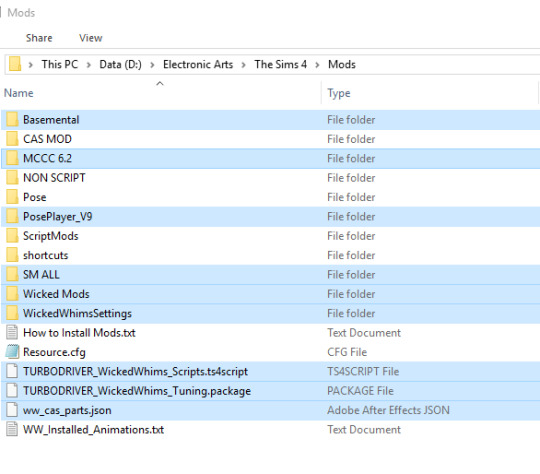Select How to Install Mods.txt file name

(79, 333)
